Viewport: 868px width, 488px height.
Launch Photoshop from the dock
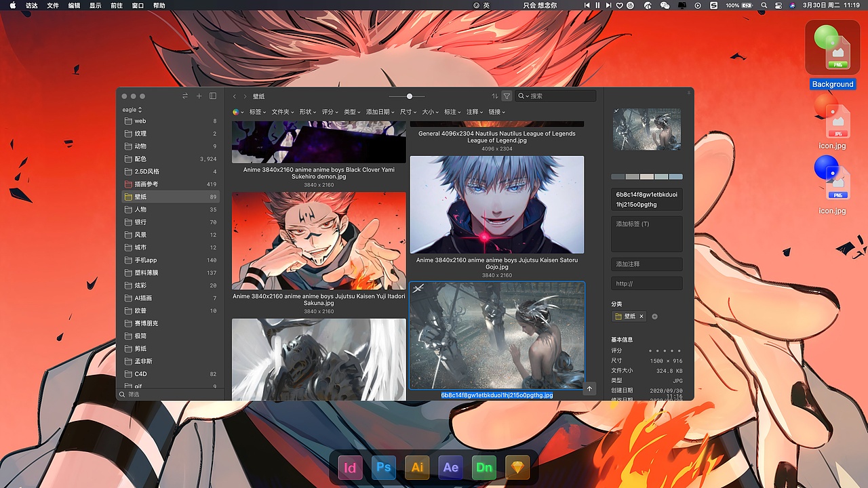point(384,468)
